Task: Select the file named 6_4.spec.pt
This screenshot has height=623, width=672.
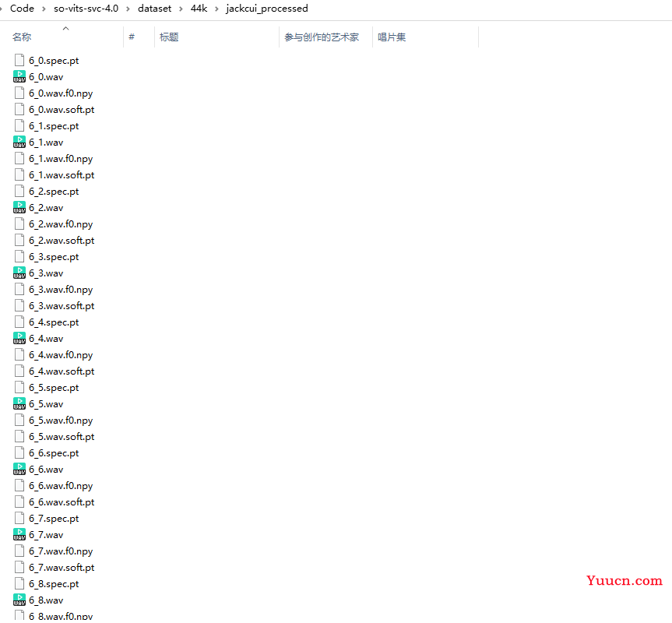Action: 54,322
